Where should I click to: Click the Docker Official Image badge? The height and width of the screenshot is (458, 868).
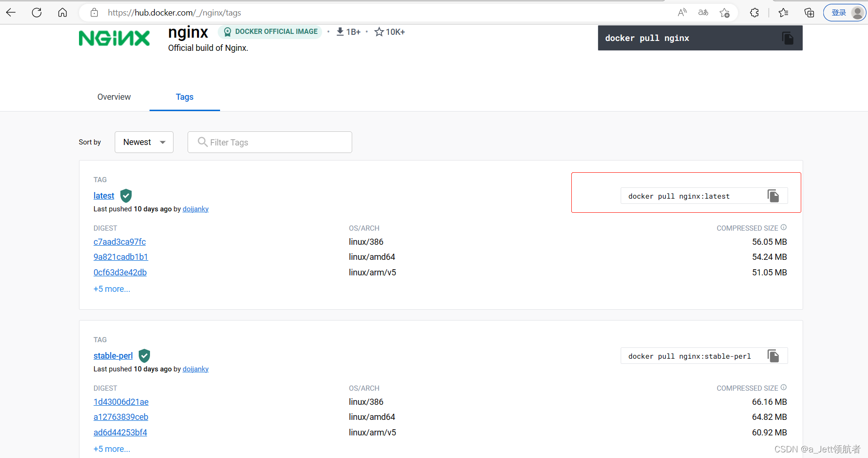[270, 32]
